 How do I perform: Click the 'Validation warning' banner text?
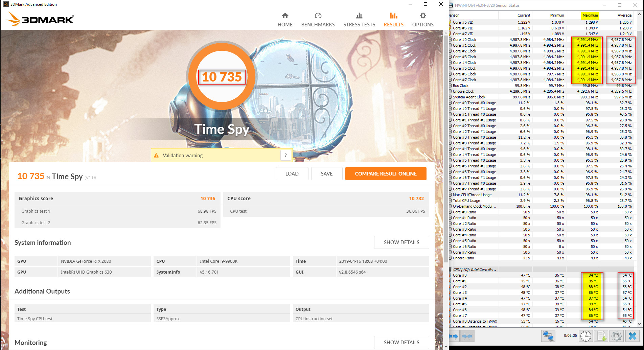(x=183, y=156)
